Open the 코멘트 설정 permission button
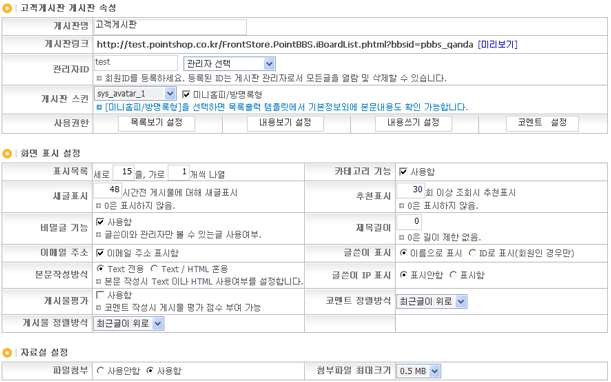 coord(542,123)
